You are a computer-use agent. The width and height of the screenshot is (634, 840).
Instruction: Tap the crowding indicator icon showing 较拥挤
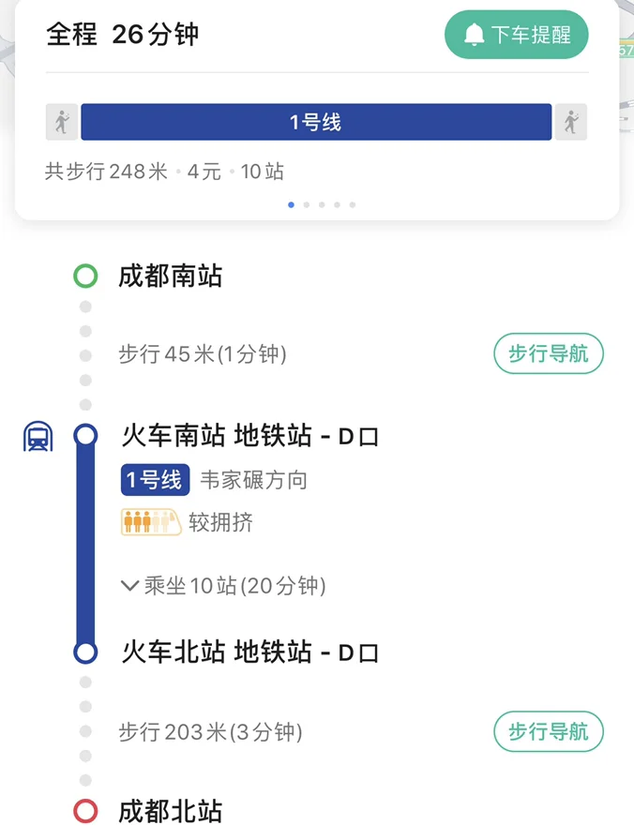149,521
